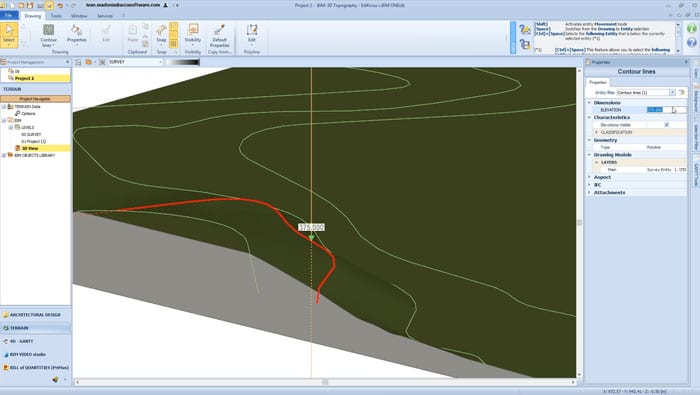Image resolution: width=700 pixels, height=395 pixels.
Task: Open the SURVEY level dropdown
Action: [x=135, y=62]
